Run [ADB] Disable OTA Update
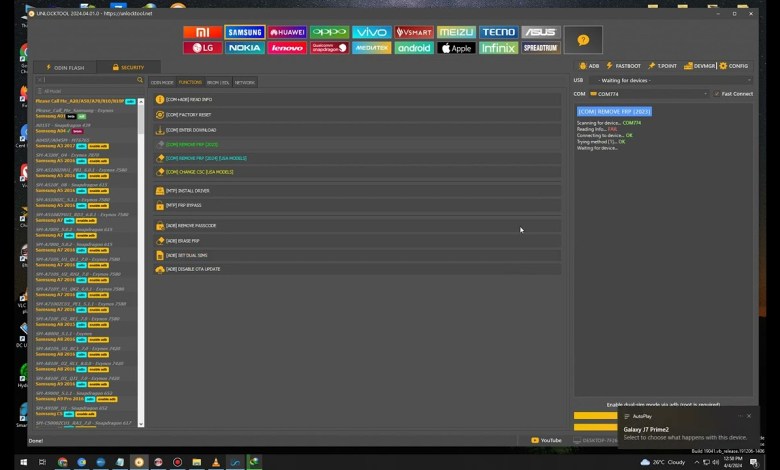 (357, 269)
